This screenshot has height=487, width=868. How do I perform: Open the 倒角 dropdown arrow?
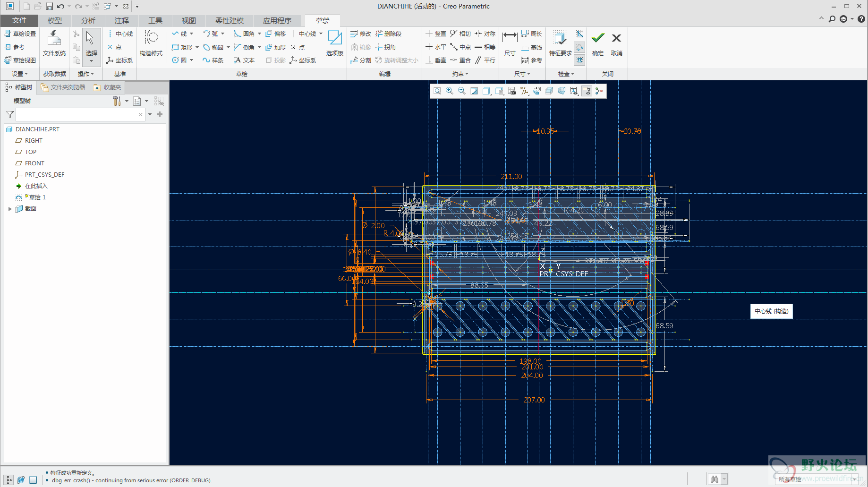click(x=260, y=47)
